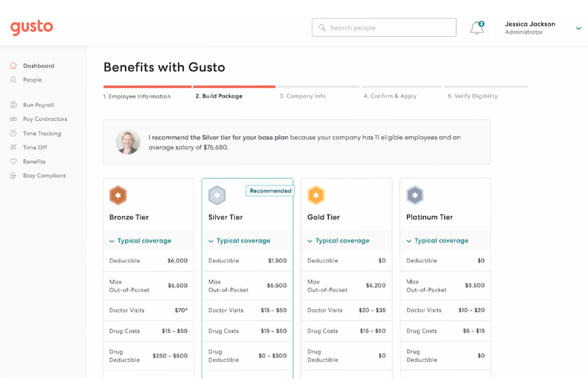Screen dimensions: 588x392
Task: Open the Time Off section
Action: (35, 147)
